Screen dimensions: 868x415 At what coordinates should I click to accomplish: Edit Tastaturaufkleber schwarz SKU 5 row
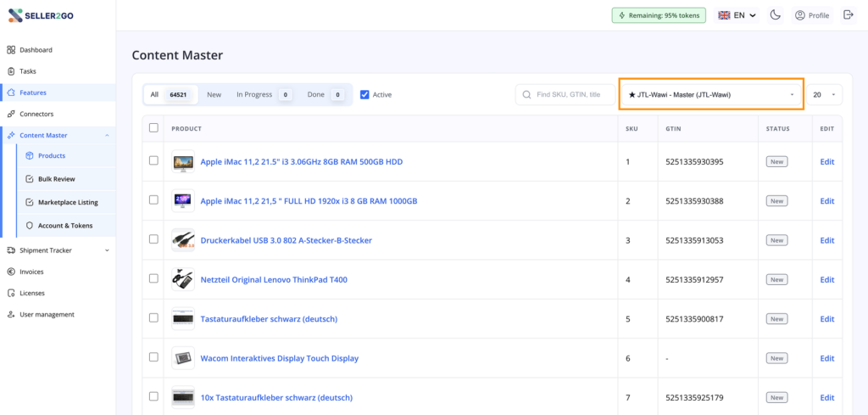[826, 319]
